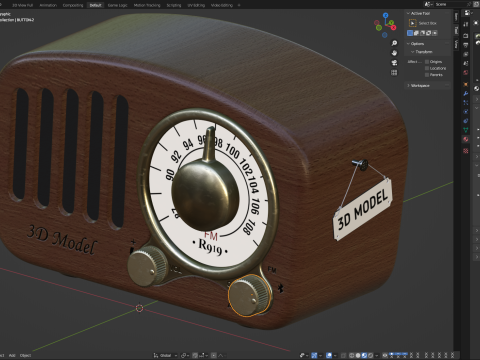Open the Scene properties tab icon
The width and height of the screenshot is (480, 360).
(x=466, y=63)
